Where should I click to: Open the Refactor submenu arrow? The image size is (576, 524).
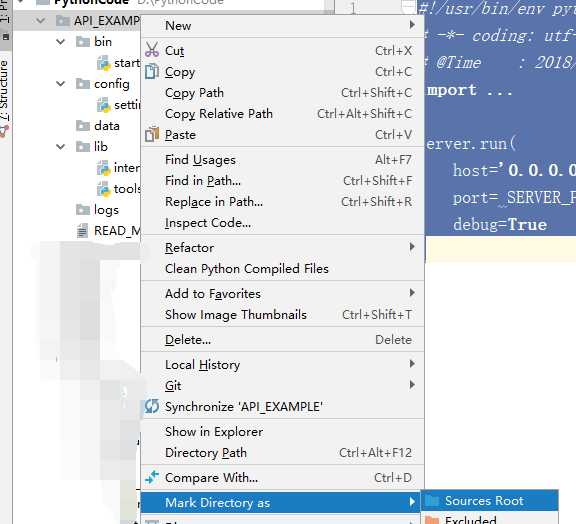click(412, 247)
